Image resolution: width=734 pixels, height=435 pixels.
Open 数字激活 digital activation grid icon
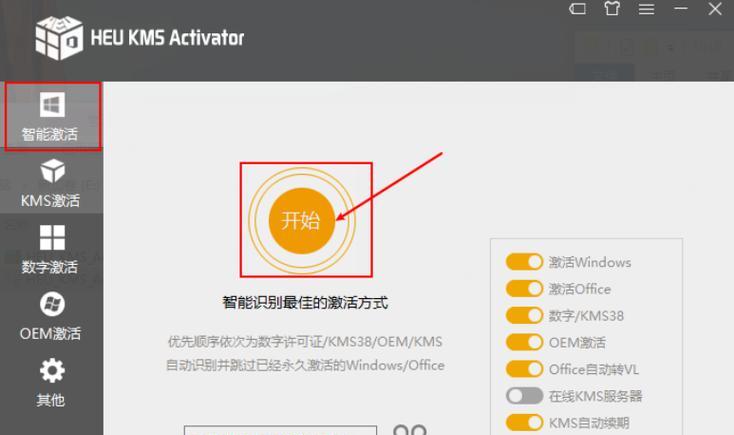point(52,237)
